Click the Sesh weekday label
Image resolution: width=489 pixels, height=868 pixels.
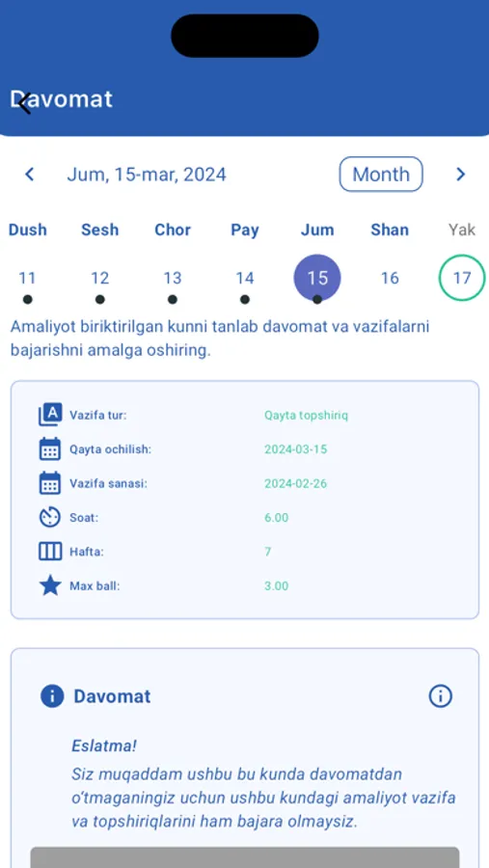99,230
